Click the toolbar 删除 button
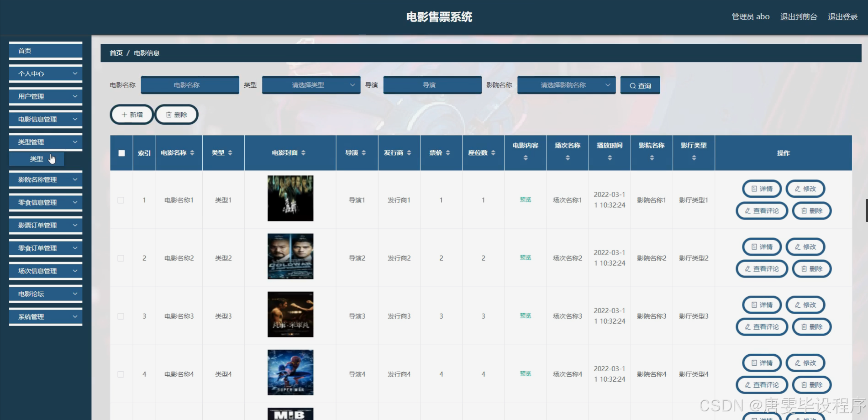 [x=176, y=115]
